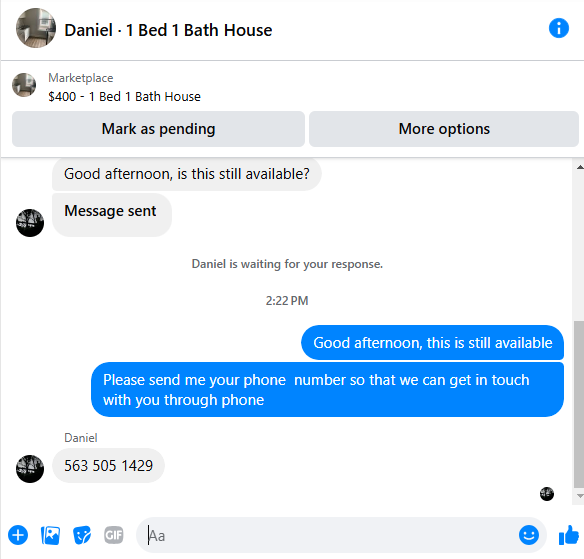584x559 pixels.
Task: Choose a sticker from sticker icon
Action: (x=82, y=535)
